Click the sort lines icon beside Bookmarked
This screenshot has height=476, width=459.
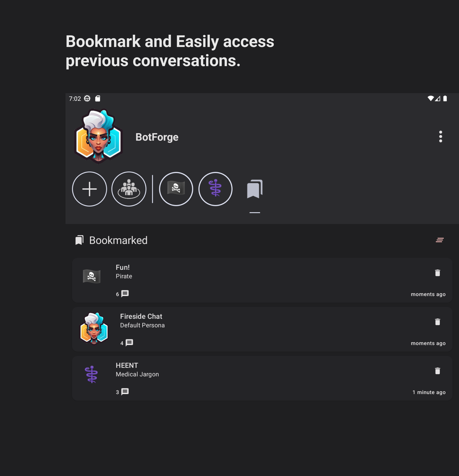440,240
